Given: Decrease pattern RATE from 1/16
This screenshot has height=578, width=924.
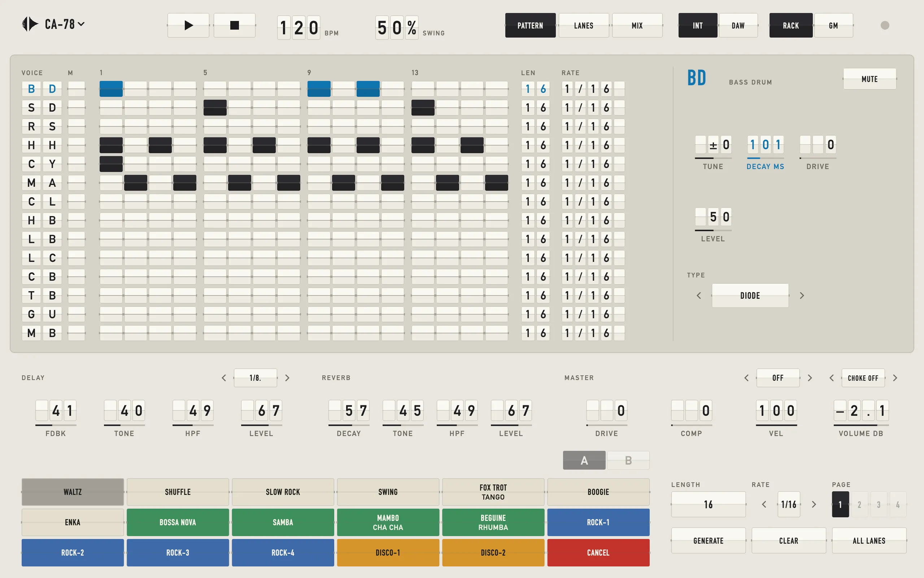Looking at the screenshot, I should (x=764, y=504).
